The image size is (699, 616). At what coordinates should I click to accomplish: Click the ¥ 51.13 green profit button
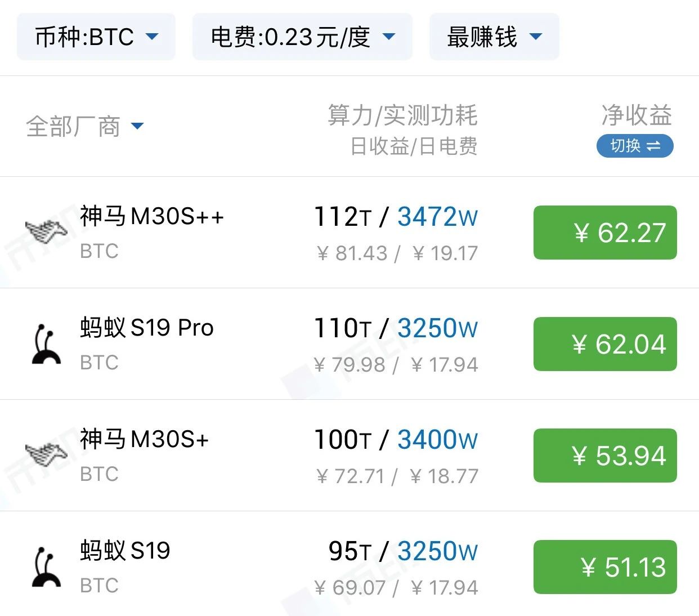pyautogui.click(x=605, y=567)
